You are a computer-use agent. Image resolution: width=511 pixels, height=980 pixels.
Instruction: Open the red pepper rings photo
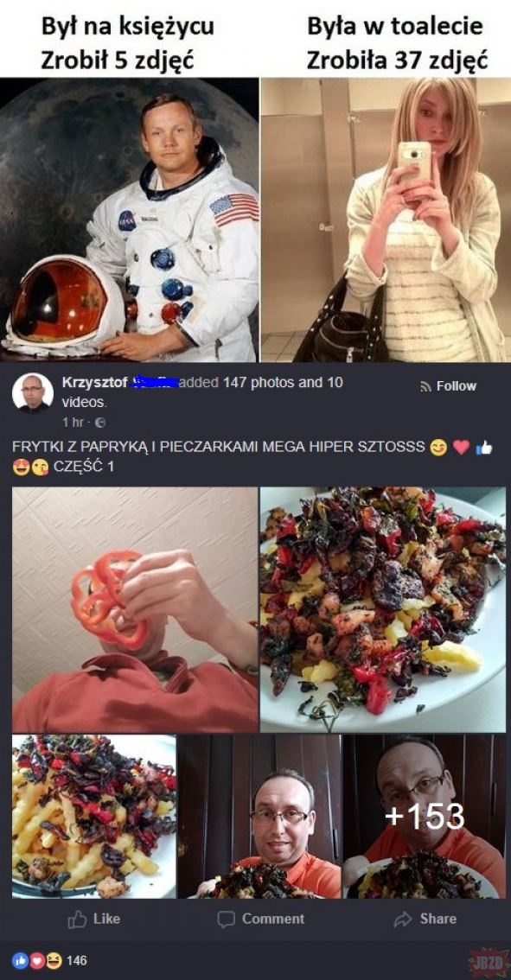(x=135, y=609)
